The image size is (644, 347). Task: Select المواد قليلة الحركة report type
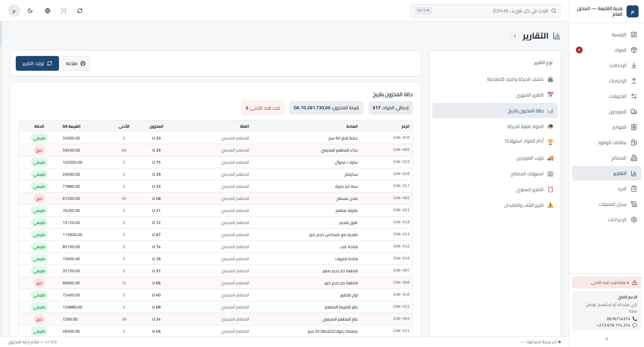coord(495,126)
